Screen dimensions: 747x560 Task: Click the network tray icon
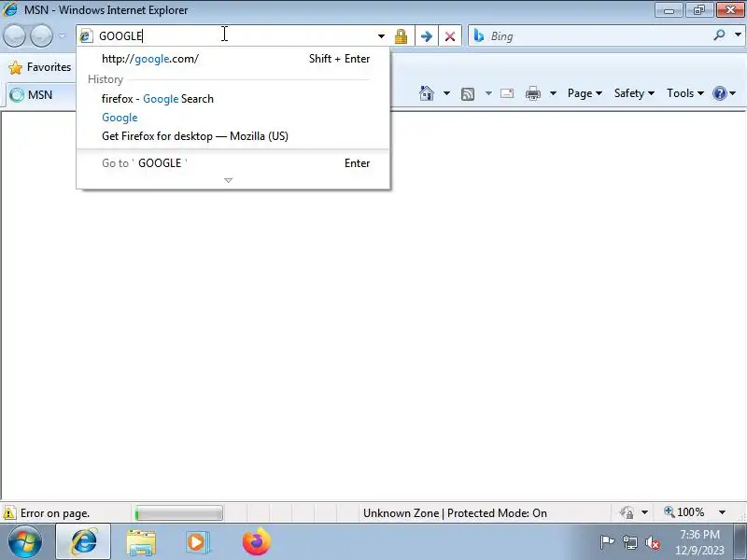[630, 542]
